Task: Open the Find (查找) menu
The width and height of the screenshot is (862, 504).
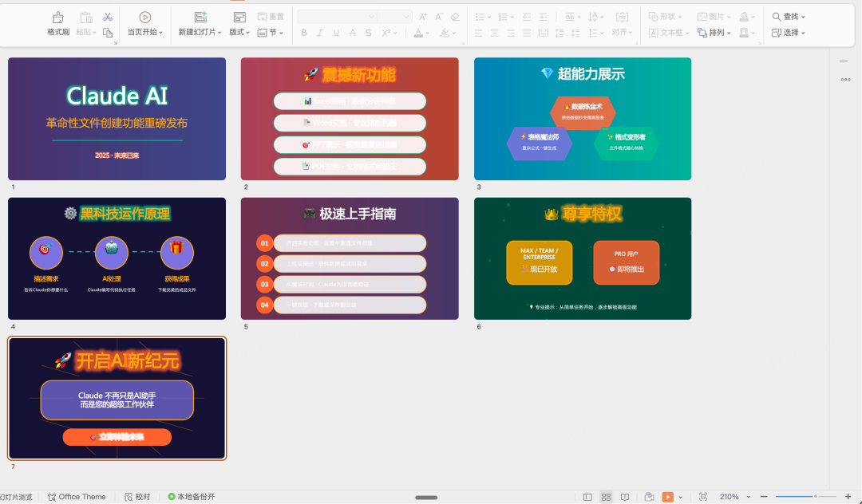Action: 789,17
